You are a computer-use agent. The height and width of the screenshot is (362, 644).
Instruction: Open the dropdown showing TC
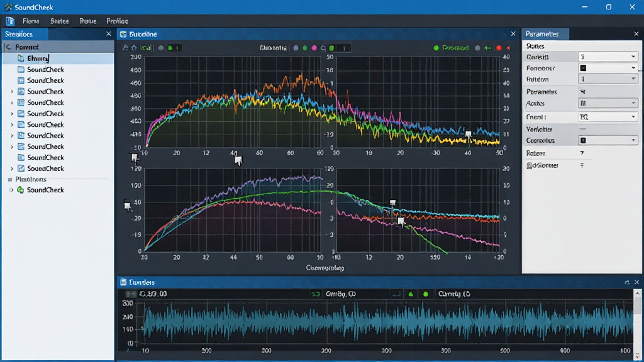608,117
